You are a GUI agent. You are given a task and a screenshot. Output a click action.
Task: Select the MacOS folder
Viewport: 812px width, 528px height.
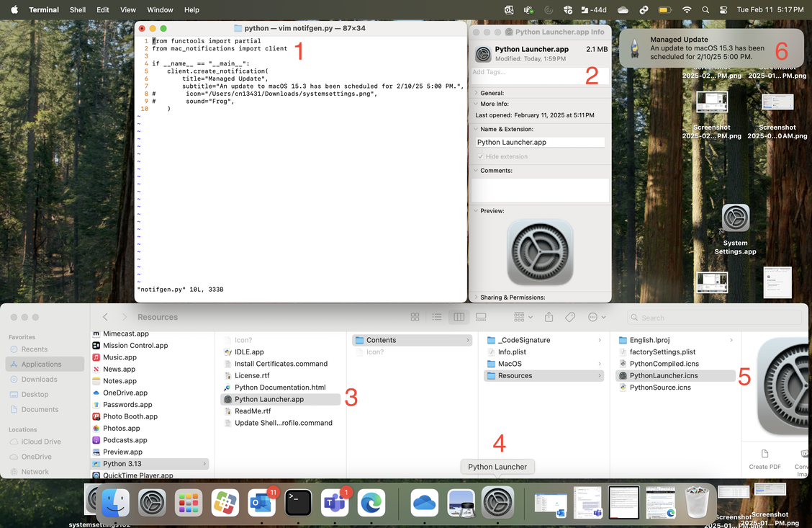[x=543, y=364]
